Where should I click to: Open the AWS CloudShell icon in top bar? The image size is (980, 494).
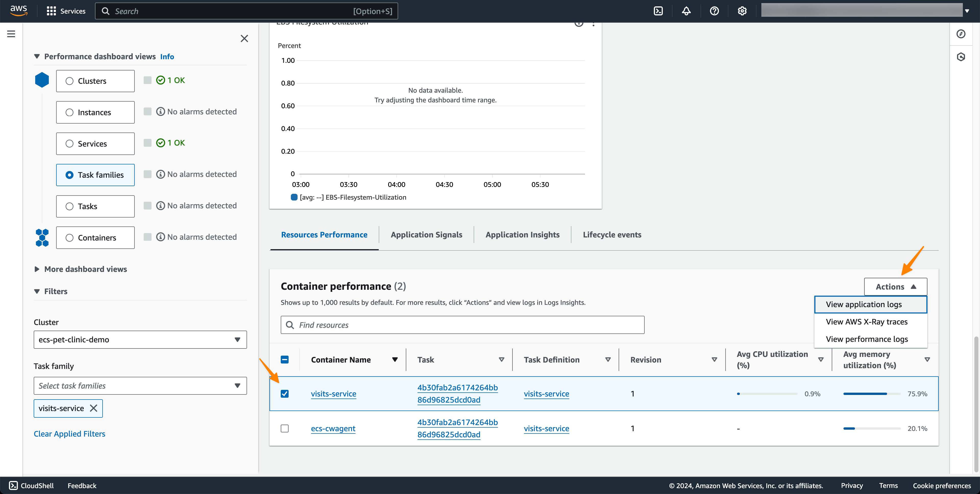coord(658,11)
